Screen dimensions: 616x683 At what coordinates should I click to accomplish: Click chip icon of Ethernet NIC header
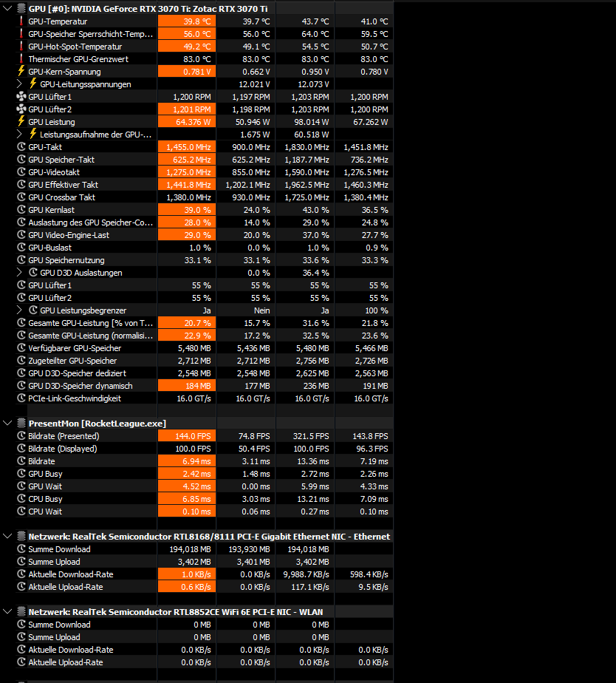(21, 536)
